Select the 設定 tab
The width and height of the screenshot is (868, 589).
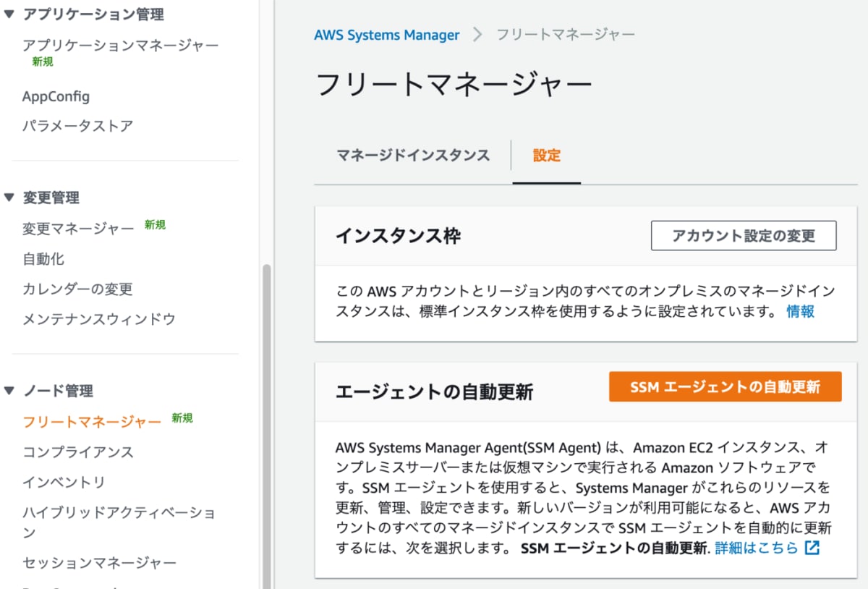[x=547, y=155]
